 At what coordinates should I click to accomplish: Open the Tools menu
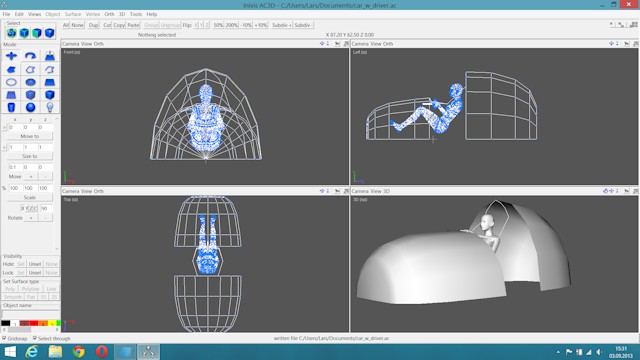pos(136,14)
